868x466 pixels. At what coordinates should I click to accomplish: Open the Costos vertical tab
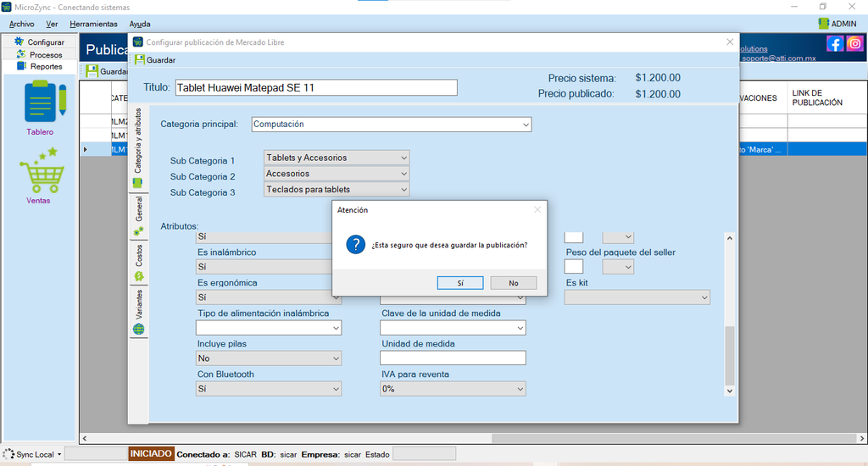click(138, 263)
